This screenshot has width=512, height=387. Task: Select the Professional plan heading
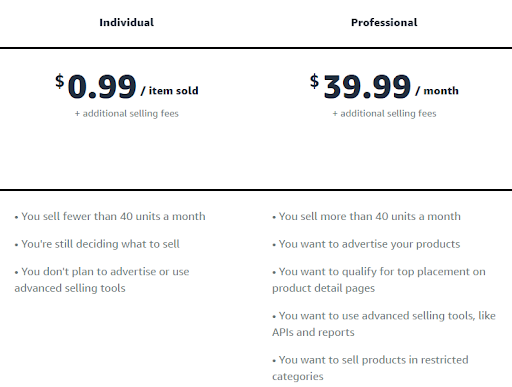(384, 22)
